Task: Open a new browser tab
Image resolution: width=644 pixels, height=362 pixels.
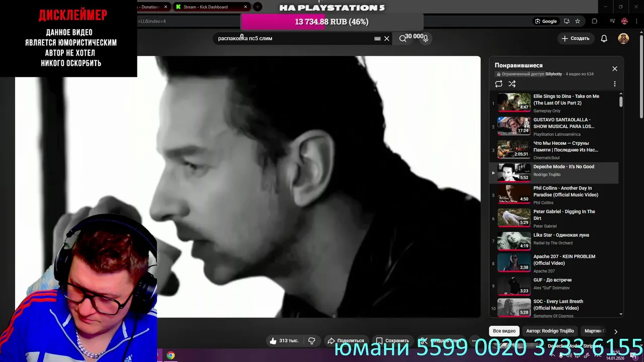Action: (258, 7)
